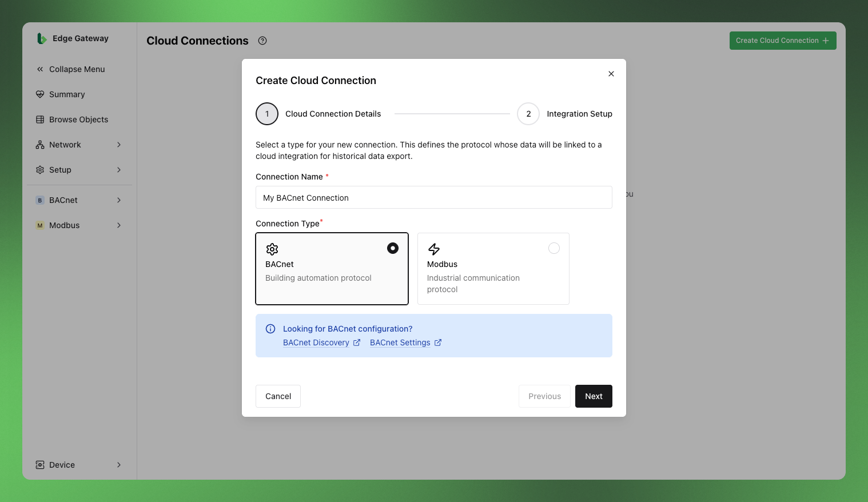Click the Device icon in sidebar
Screen dimensions: 868x502
[x=40, y=465]
